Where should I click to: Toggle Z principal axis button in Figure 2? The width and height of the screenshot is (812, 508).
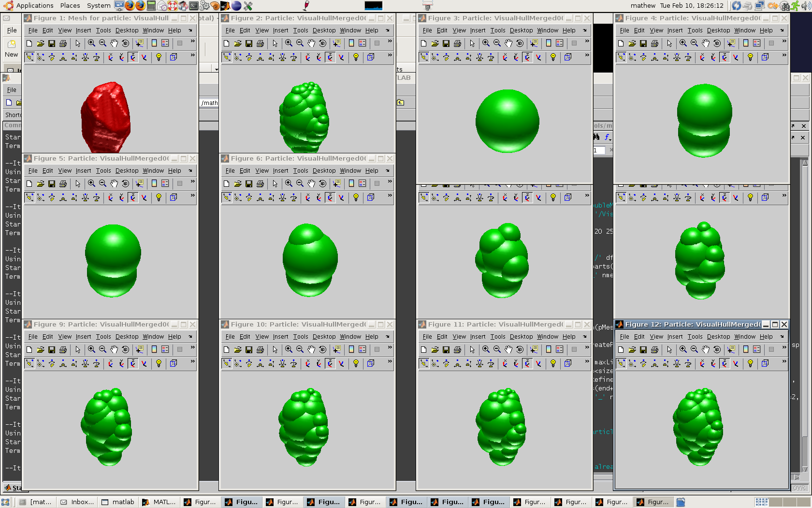[330, 57]
